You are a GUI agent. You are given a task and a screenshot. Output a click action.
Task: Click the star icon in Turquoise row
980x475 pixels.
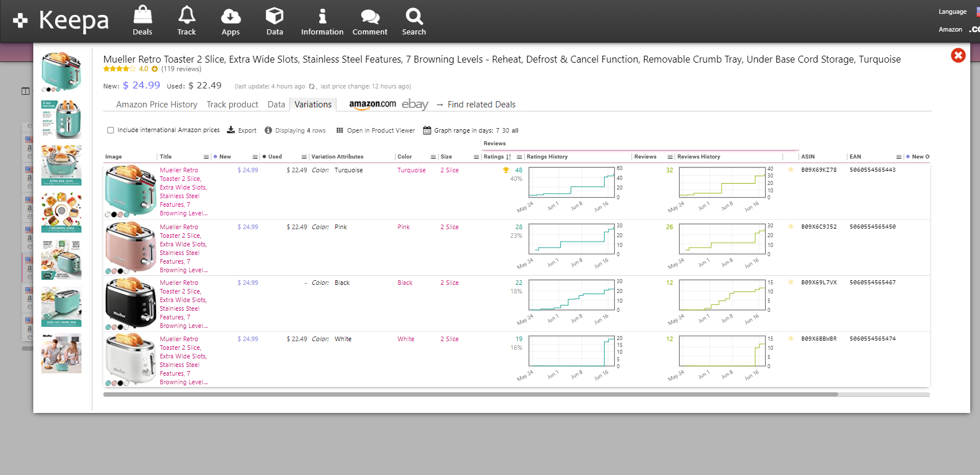coord(791,170)
